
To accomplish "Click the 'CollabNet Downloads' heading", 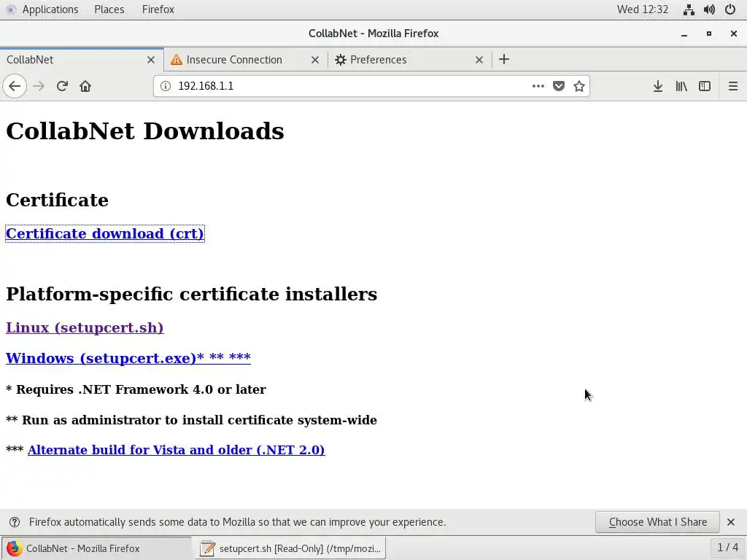I will pyautogui.click(x=145, y=131).
